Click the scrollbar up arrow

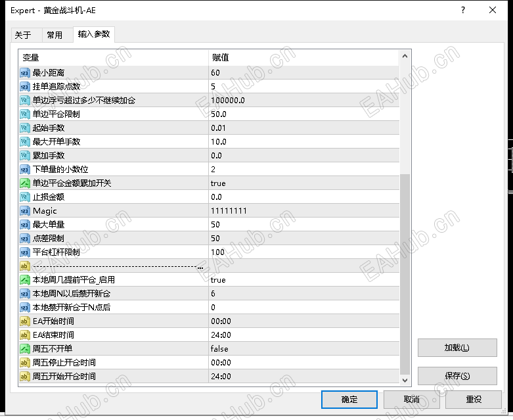coord(405,57)
